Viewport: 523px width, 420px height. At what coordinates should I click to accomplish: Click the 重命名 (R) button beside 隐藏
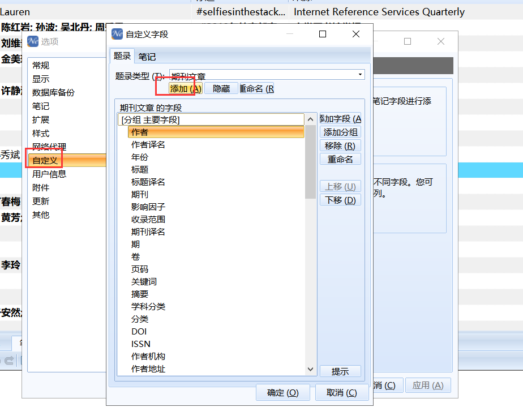tap(256, 89)
